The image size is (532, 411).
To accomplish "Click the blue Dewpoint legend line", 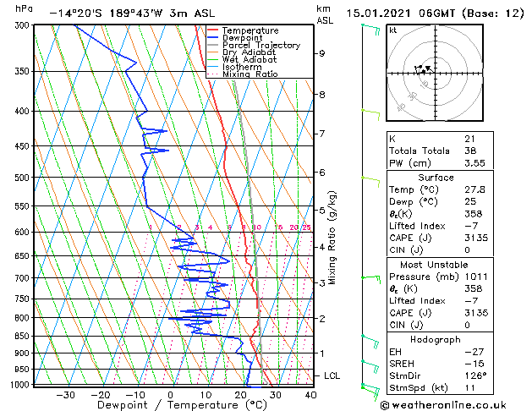I will (213, 38).
